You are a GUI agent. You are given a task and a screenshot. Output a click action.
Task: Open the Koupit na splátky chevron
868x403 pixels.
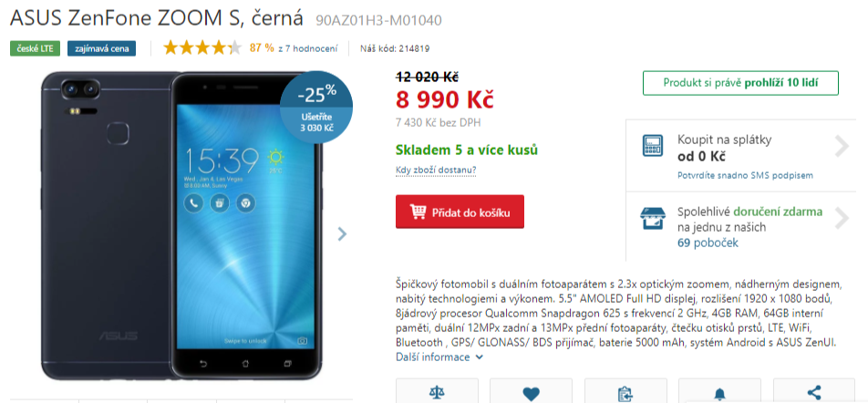(842, 146)
